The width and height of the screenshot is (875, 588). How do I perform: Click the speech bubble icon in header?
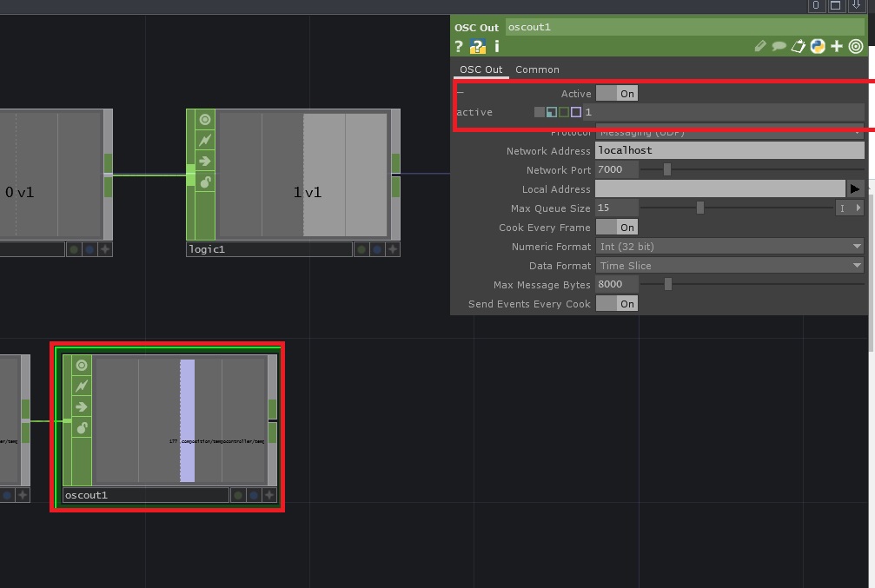click(779, 46)
